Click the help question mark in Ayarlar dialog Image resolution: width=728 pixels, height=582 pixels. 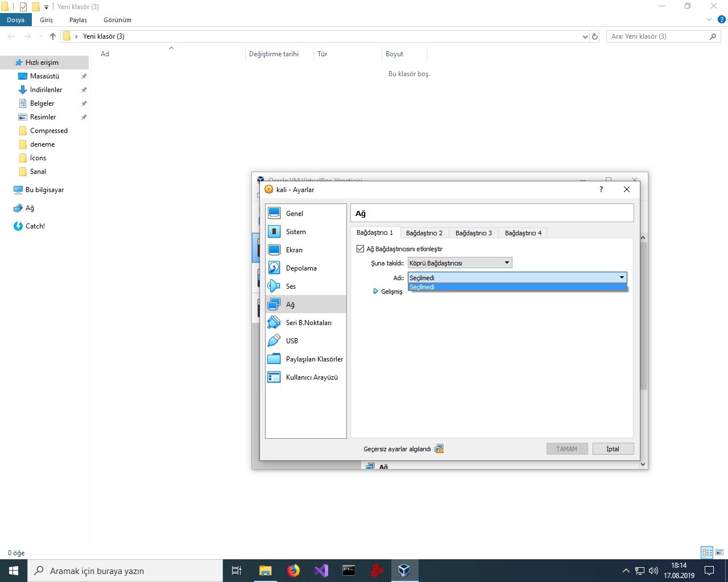click(x=601, y=189)
